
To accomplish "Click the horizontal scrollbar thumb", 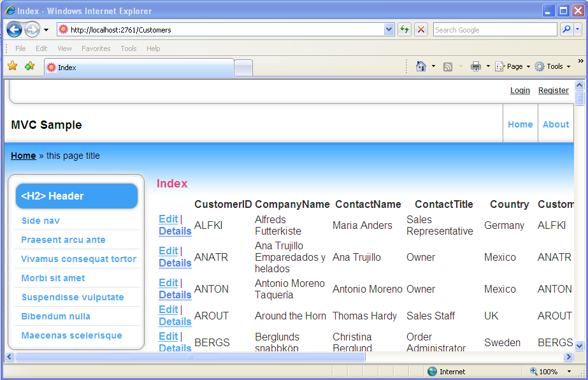I will click(x=190, y=356).
